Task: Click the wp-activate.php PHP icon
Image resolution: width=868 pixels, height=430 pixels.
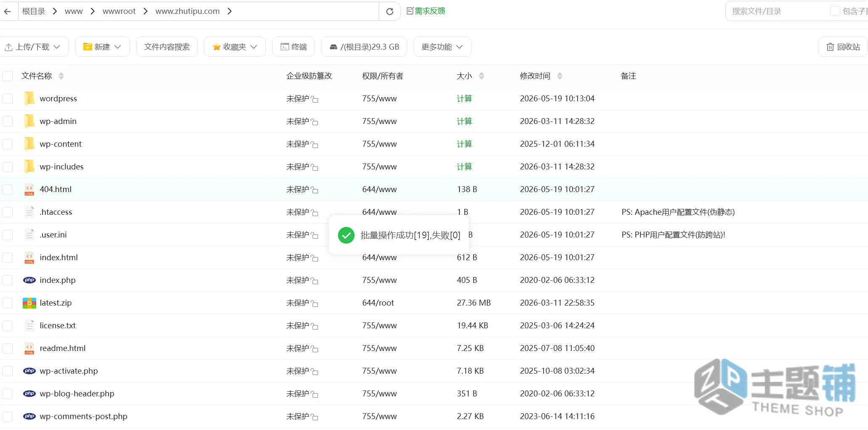Action: tap(29, 371)
